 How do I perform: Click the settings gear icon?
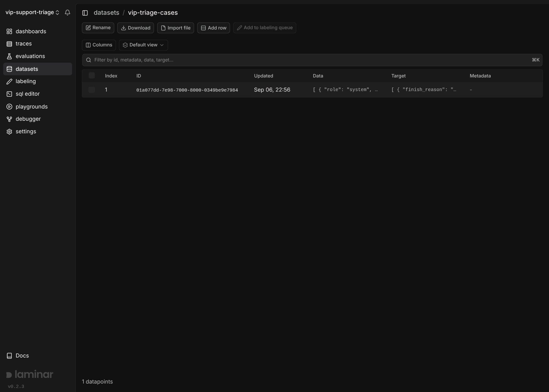9,132
